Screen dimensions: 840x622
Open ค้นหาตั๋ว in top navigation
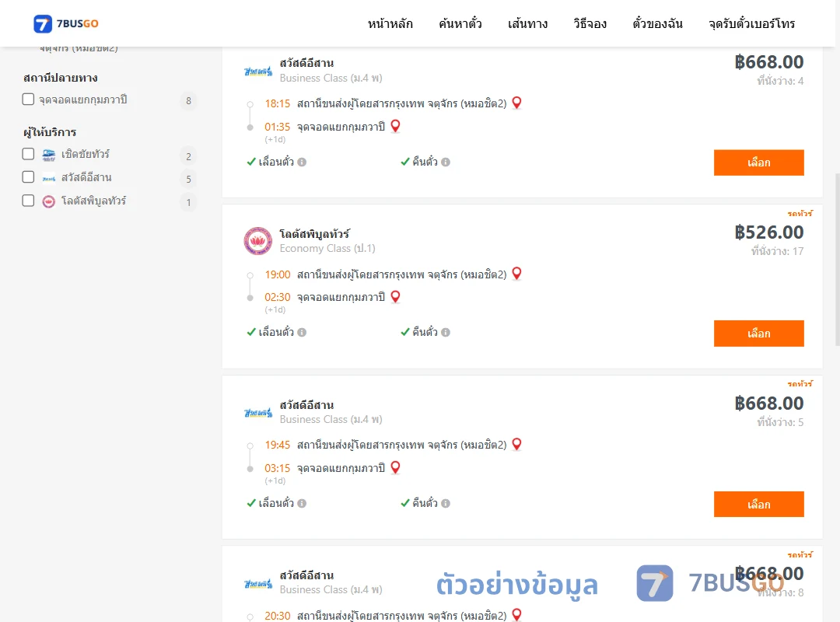(x=460, y=23)
